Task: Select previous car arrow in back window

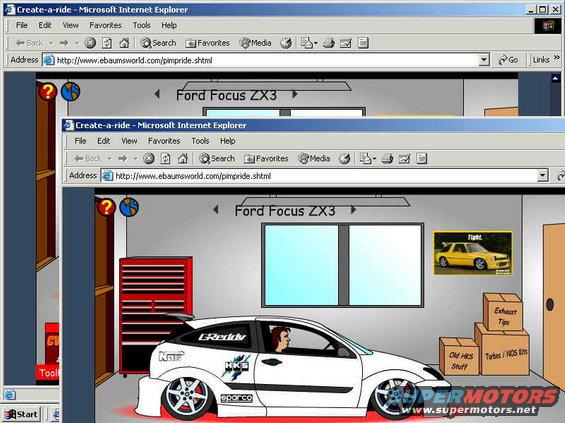Action: pos(157,94)
